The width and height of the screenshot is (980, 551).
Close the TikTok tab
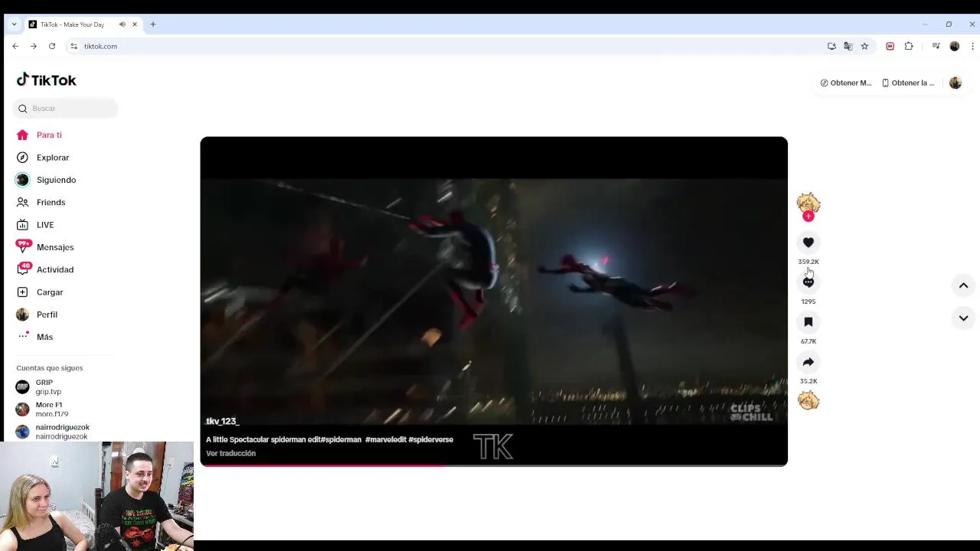(135, 24)
